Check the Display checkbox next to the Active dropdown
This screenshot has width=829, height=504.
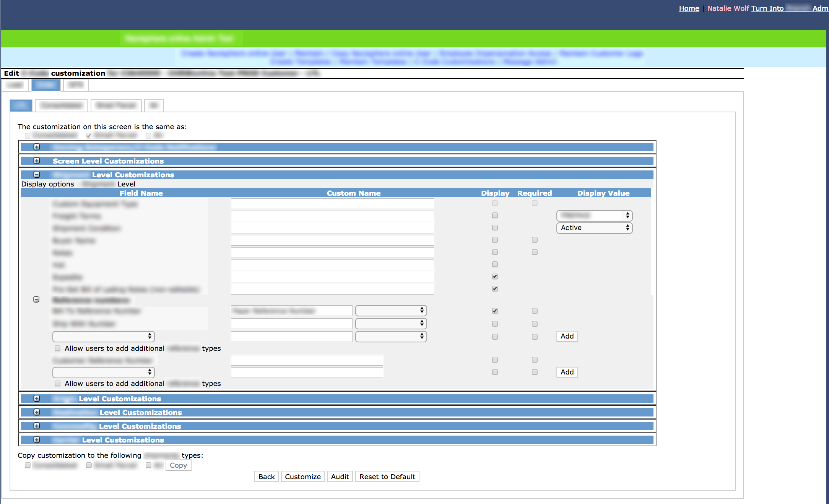click(x=495, y=227)
